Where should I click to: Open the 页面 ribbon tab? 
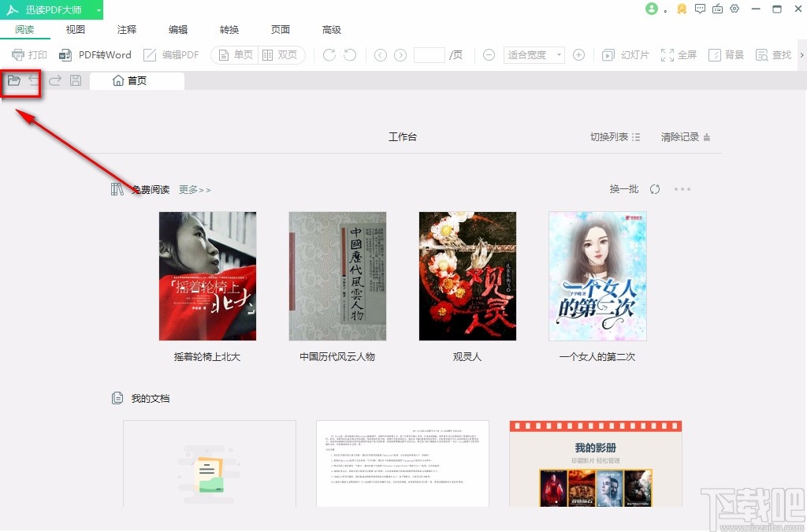(x=280, y=29)
